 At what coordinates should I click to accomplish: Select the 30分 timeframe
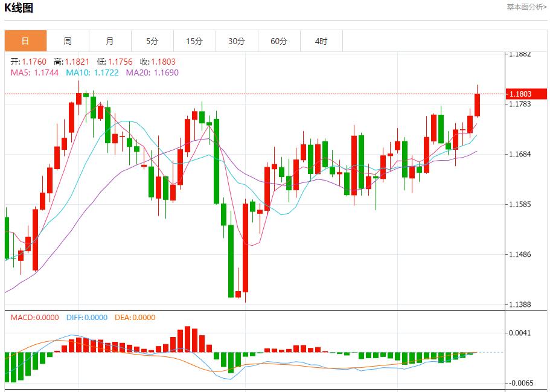point(237,40)
